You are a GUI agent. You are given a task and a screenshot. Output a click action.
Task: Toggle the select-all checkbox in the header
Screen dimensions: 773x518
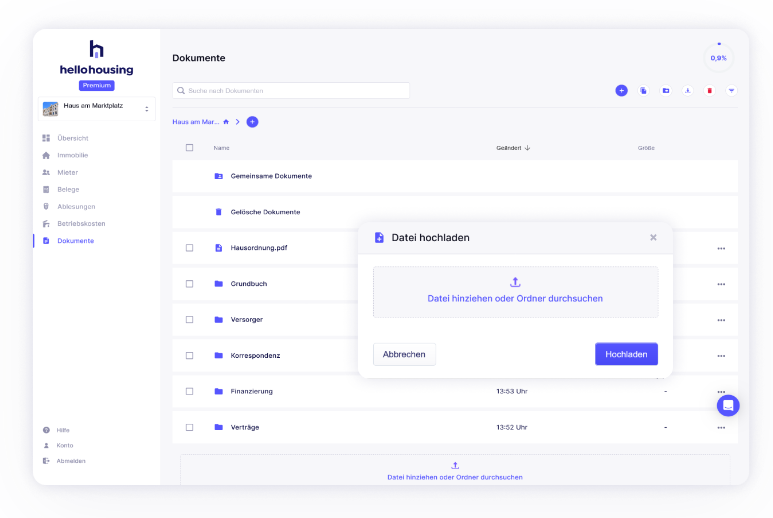point(189,148)
